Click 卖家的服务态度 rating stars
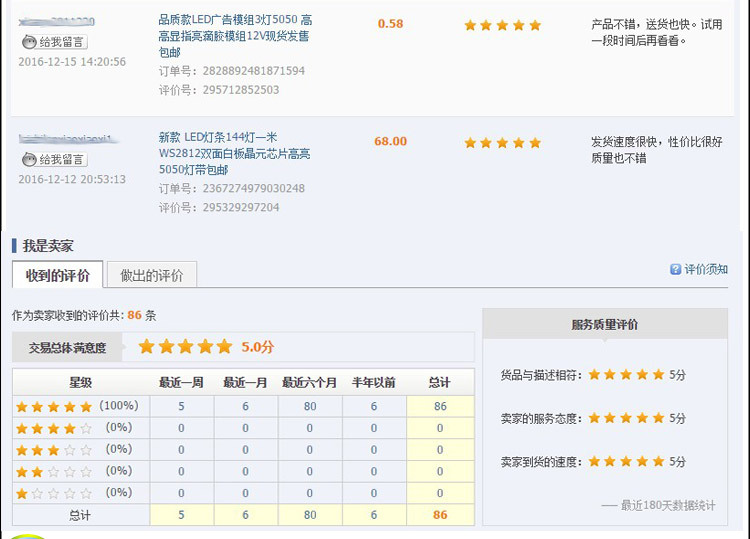Viewport: 750px width, 539px height. 626,418
